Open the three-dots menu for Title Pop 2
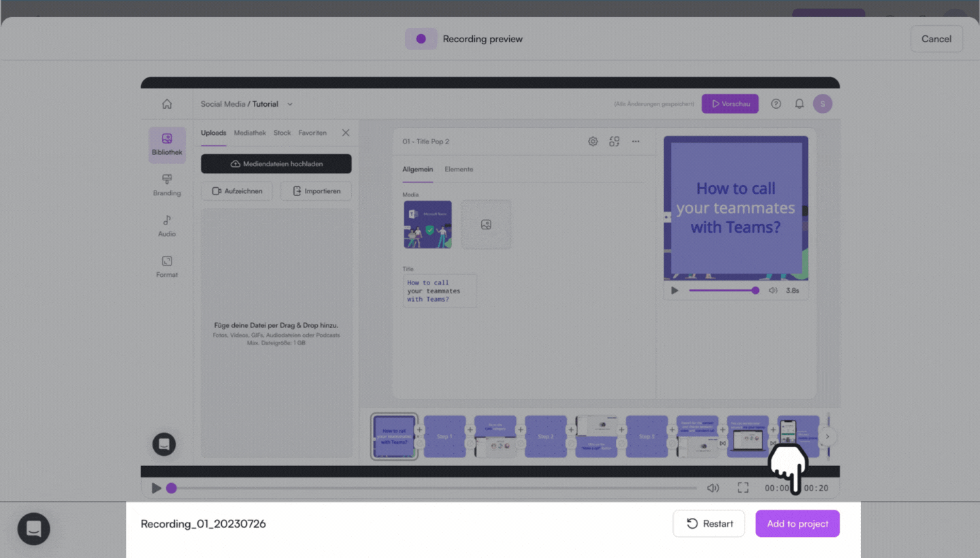980x558 pixels. 636,142
